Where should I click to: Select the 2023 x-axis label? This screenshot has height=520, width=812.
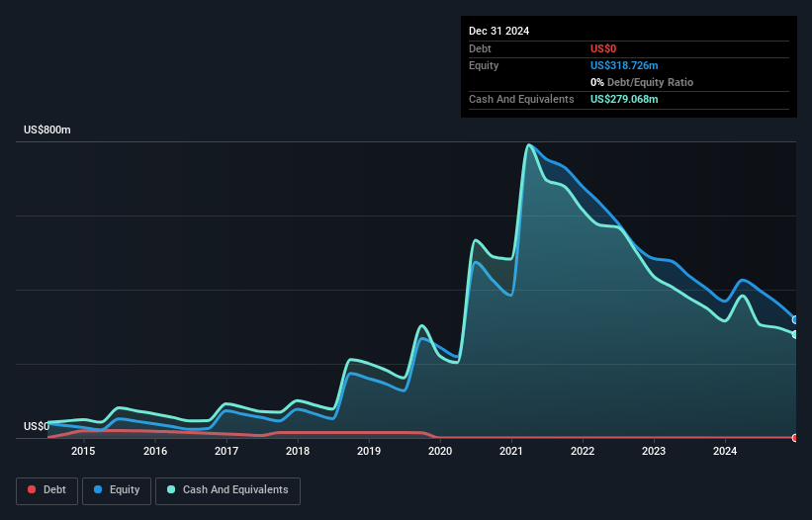654,451
